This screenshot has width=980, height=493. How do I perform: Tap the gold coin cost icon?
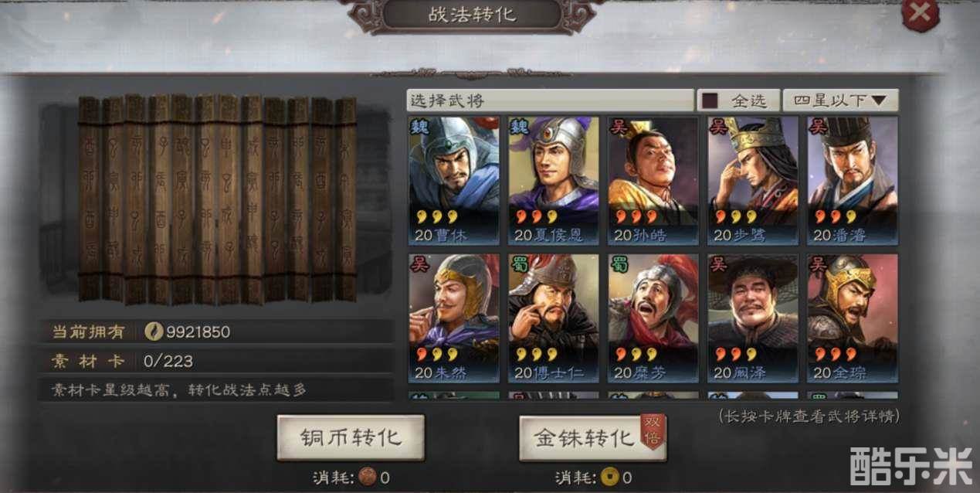(x=611, y=477)
